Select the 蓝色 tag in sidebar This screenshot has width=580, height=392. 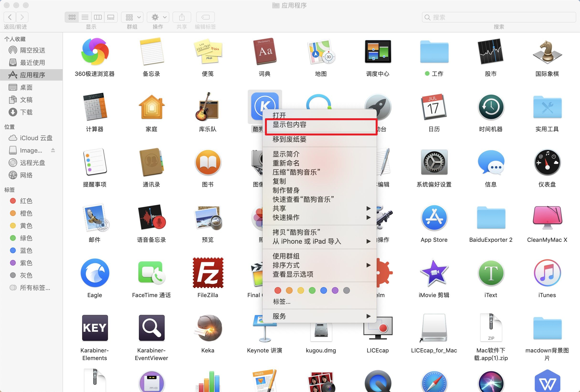[x=31, y=250]
